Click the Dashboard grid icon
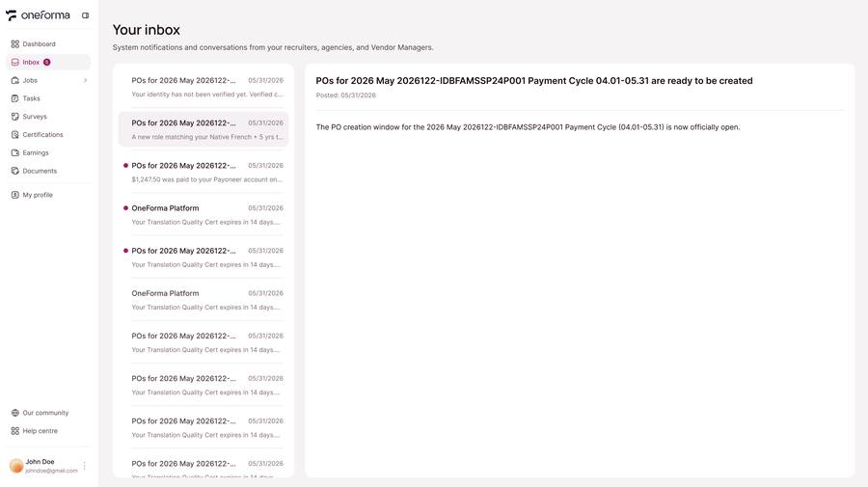The image size is (868, 487). tap(14, 43)
